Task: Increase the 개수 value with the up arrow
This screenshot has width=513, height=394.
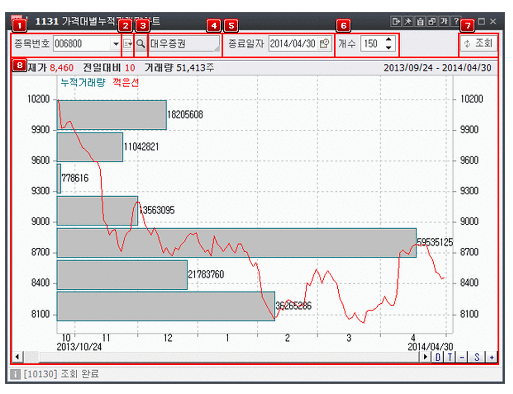Action: coord(388,40)
